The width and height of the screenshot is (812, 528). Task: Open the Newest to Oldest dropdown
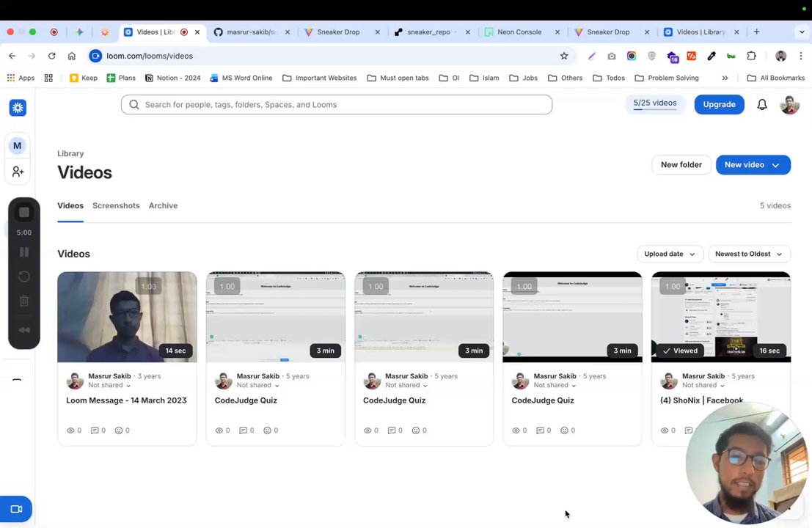(x=749, y=254)
